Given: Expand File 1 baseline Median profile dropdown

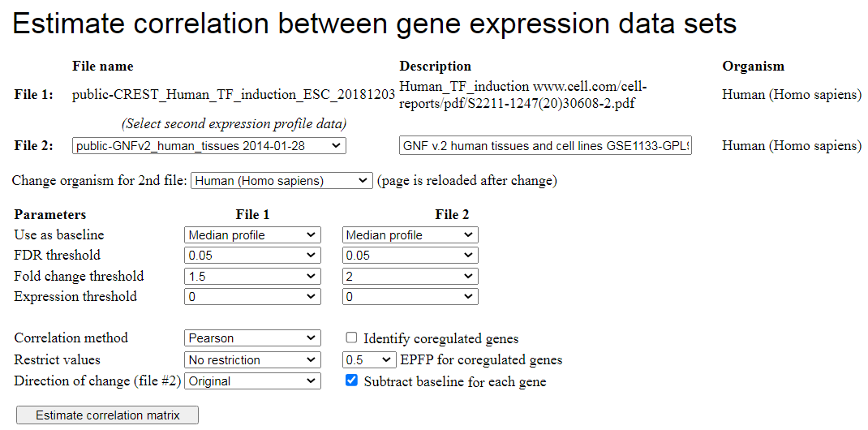Looking at the screenshot, I should 252,235.
